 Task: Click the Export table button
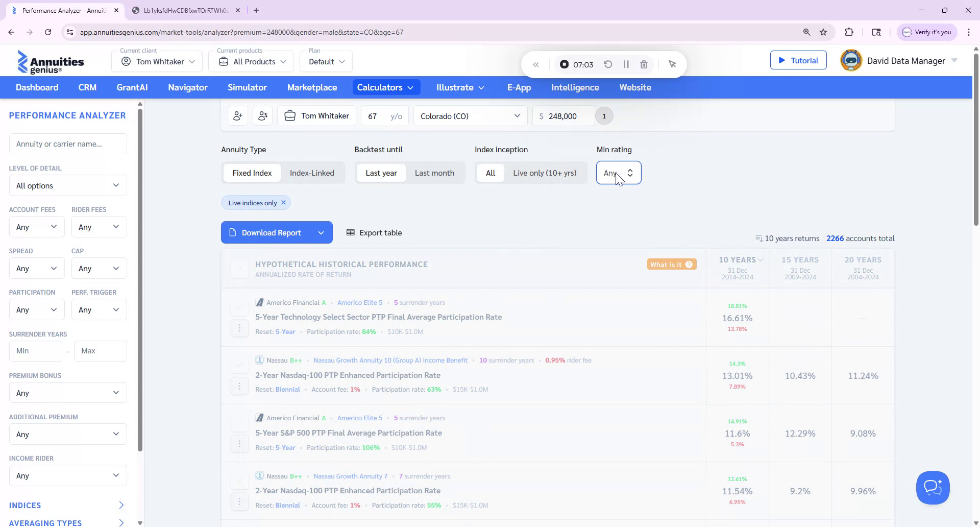[x=374, y=232]
